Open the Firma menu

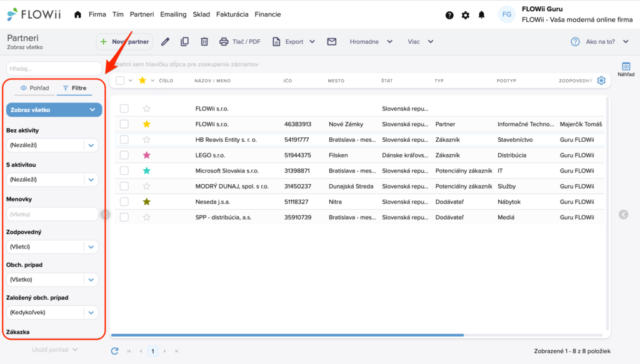[x=97, y=15]
